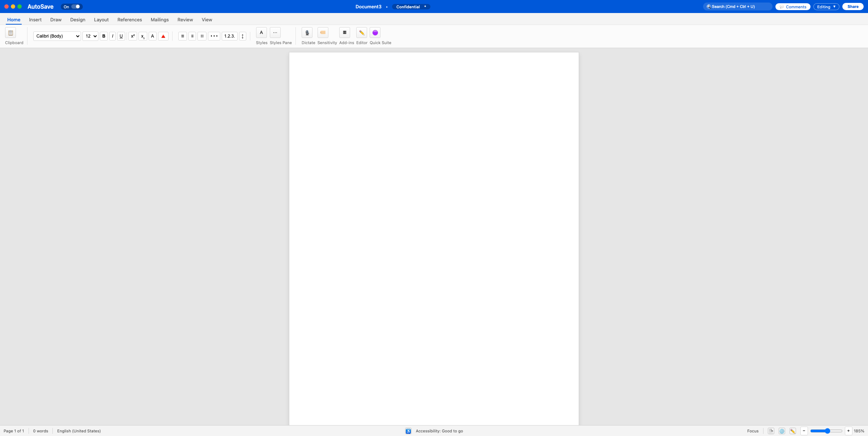Open line spacing options
Image resolution: width=868 pixels, height=436 pixels.
243,36
